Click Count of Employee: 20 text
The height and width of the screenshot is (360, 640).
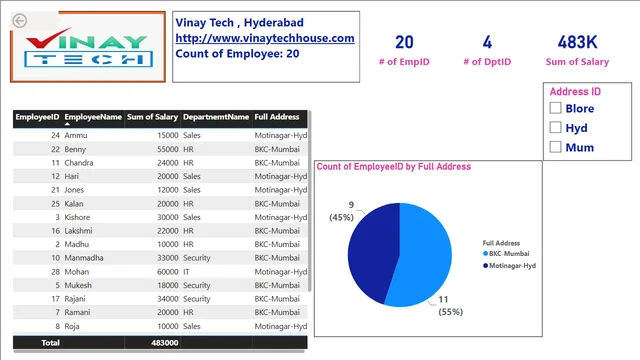click(237, 53)
